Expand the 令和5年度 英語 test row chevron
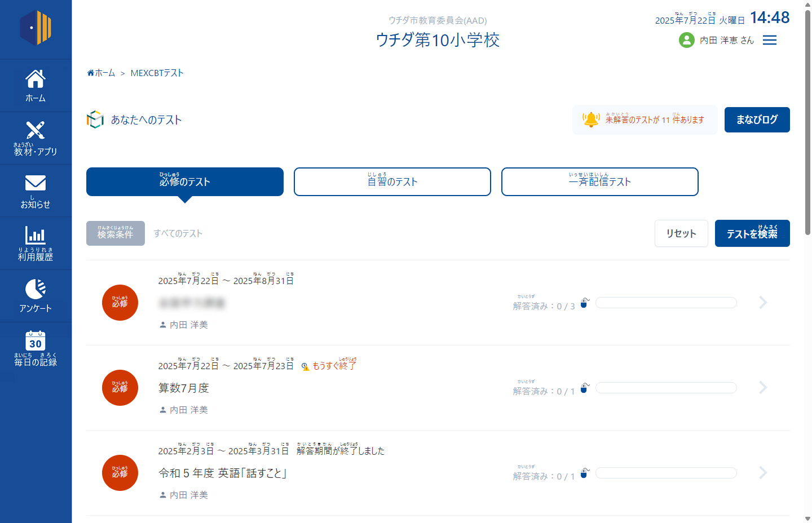 (x=763, y=473)
